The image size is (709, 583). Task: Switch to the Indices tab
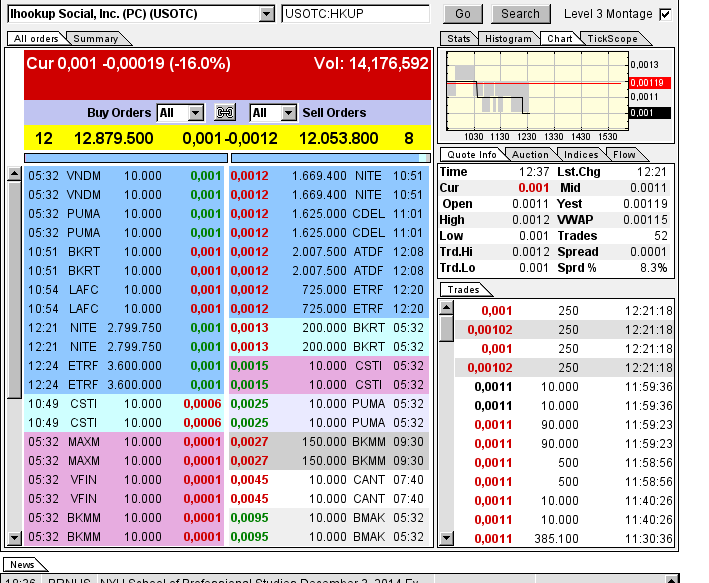pyautogui.click(x=581, y=155)
